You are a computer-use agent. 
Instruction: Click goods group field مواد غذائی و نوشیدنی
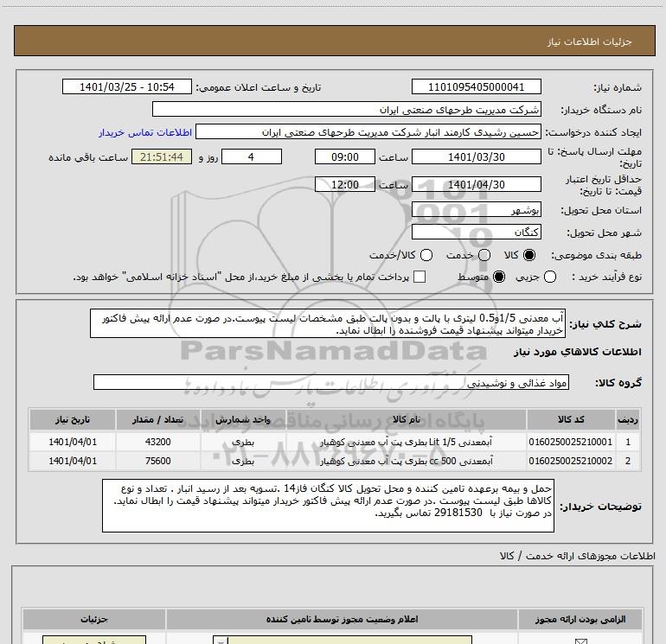(331, 382)
